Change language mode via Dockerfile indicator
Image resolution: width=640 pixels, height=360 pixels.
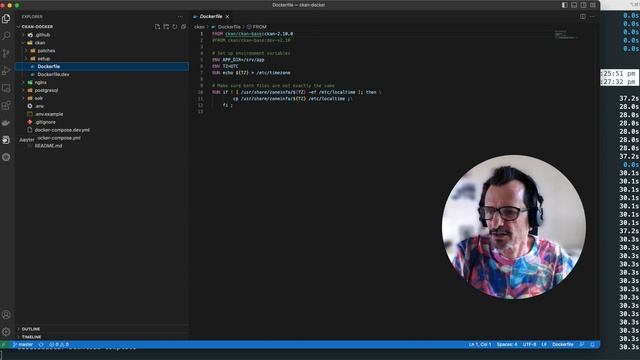563,344
